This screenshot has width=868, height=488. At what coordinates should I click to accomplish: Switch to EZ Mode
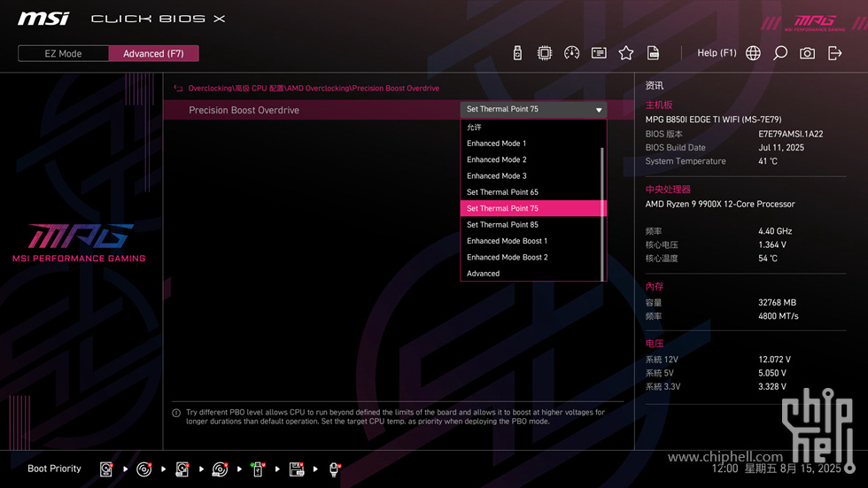(63, 54)
